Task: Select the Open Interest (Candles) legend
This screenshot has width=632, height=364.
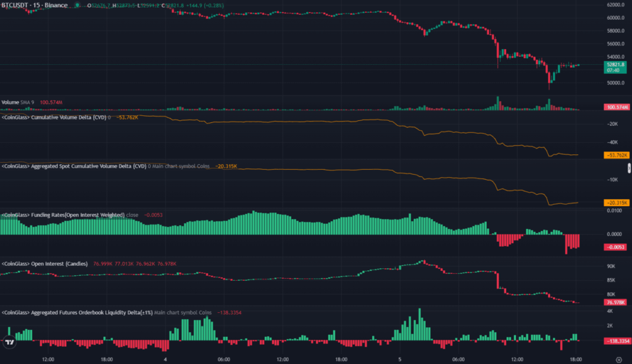Action: [44, 263]
